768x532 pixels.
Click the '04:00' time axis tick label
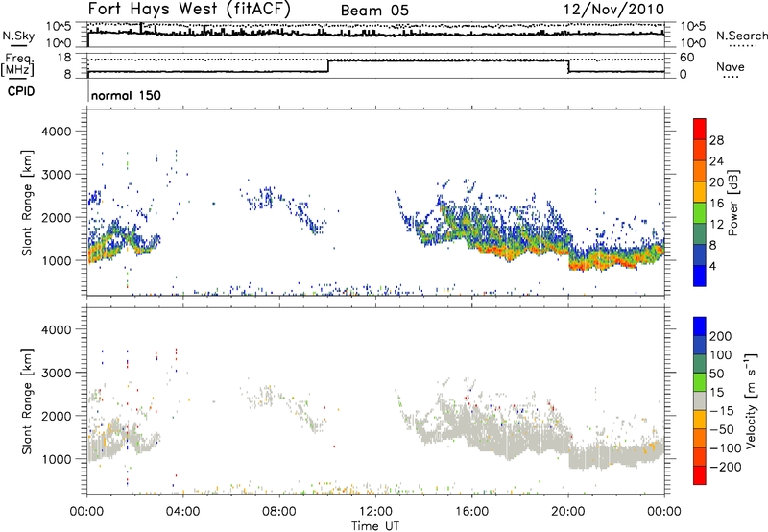click(x=183, y=512)
